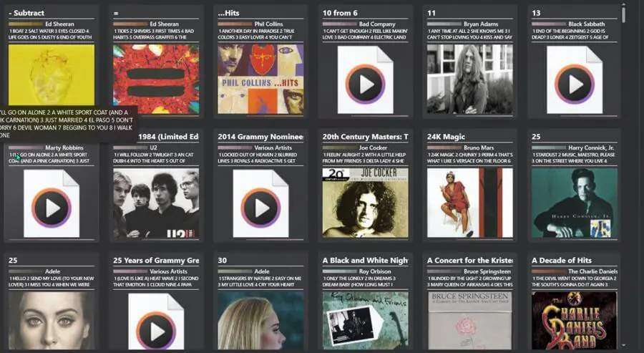The height and width of the screenshot is (353, 644).
Task: Click the '20th Century Masters' title
Action: [365, 137]
